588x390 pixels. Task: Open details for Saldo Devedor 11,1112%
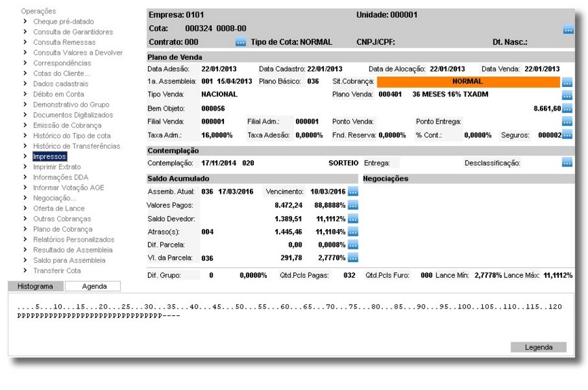(x=353, y=219)
